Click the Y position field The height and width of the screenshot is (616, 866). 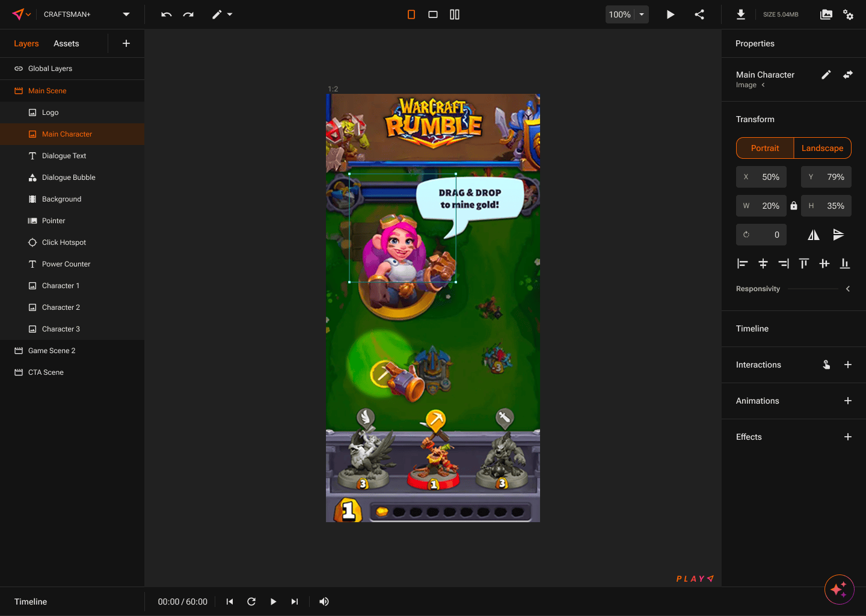click(x=826, y=177)
